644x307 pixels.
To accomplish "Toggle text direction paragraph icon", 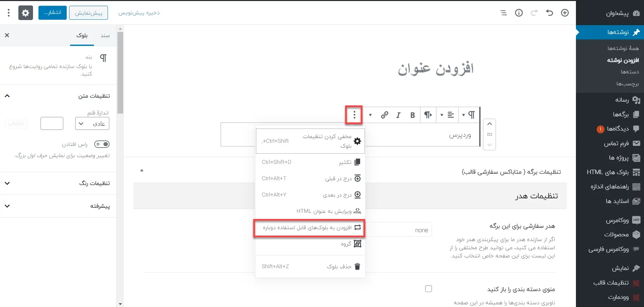I will pyautogui.click(x=428, y=115).
